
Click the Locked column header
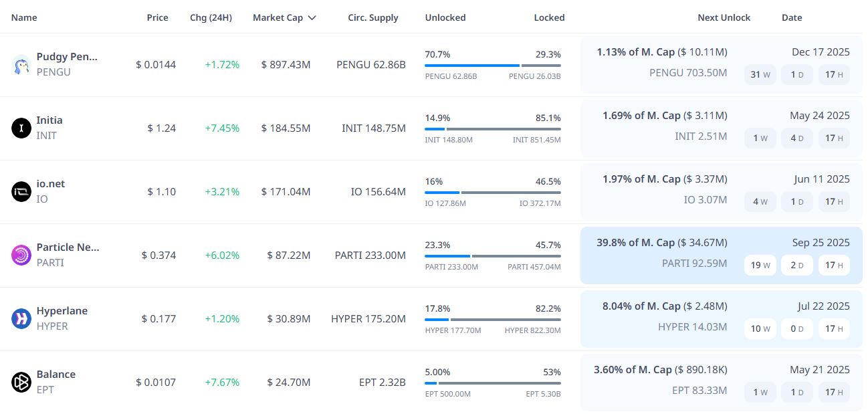pyautogui.click(x=549, y=17)
